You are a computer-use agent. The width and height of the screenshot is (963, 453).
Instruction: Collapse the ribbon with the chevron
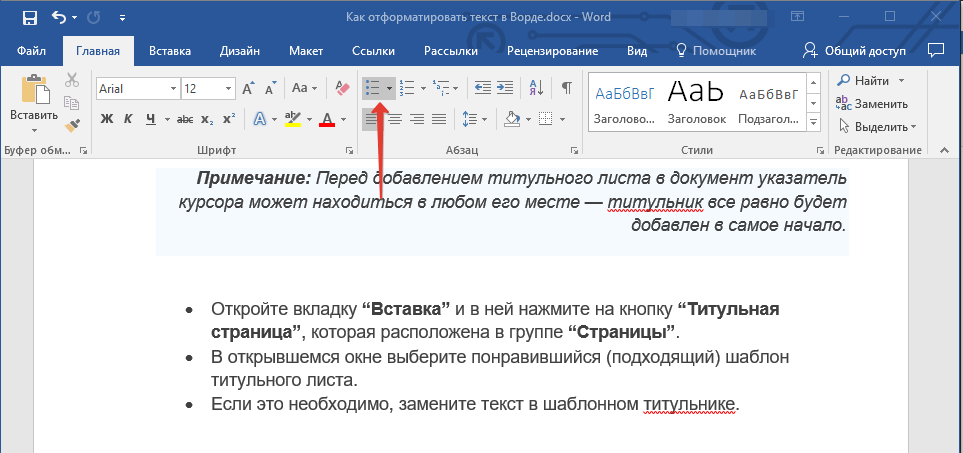coord(943,150)
